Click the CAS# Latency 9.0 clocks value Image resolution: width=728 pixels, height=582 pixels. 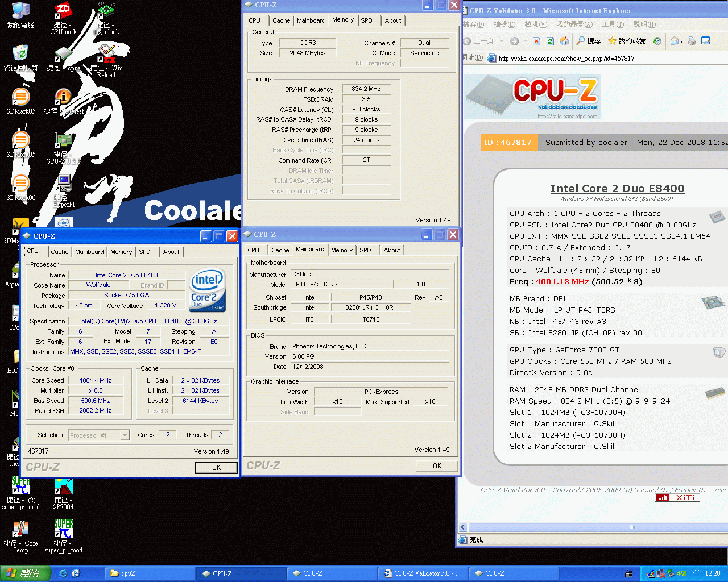click(366, 109)
